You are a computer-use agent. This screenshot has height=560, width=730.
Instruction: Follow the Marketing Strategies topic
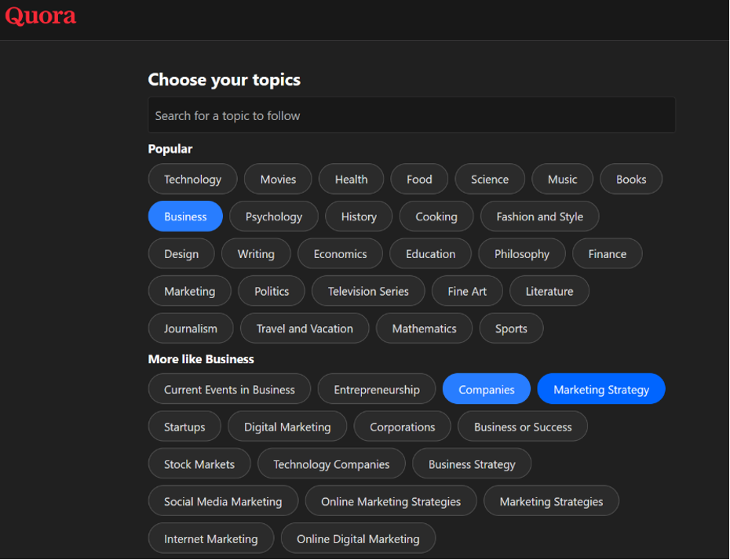click(x=551, y=501)
